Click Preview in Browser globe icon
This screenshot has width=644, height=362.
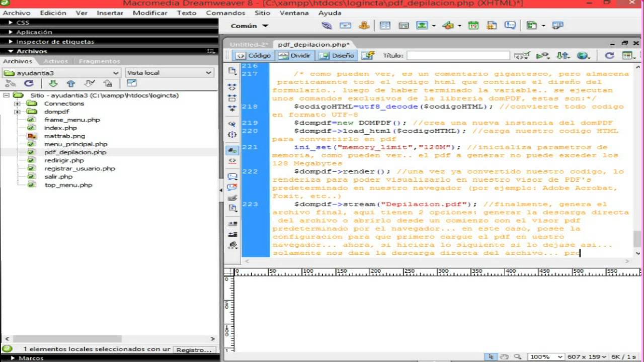583,56
